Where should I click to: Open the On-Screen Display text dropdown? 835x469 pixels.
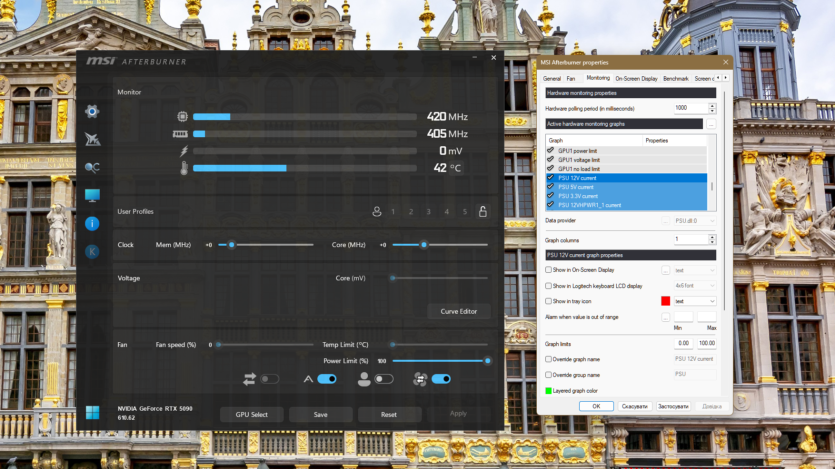pos(694,270)
